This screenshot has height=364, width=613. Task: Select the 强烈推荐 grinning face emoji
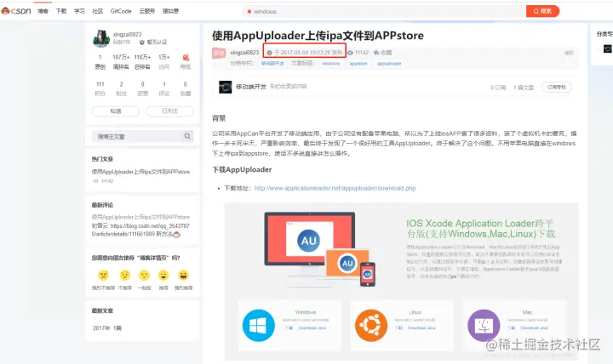(x=183, y=276)
